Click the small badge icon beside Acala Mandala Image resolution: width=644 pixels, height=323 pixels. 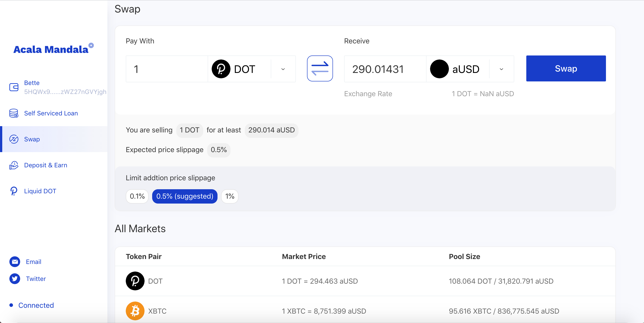pos(91,45)
